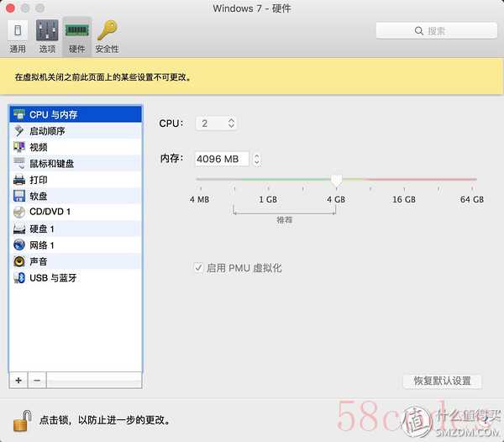Select USB 与蓝牙 in the list
This screenshot has height=442, width=504.
pos(53,278)
